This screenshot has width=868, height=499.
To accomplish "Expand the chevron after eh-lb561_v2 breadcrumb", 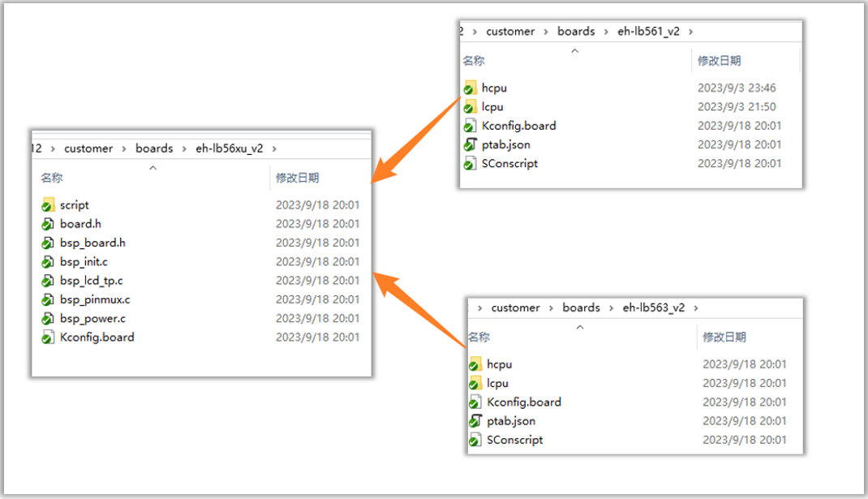I will point(690,32).
